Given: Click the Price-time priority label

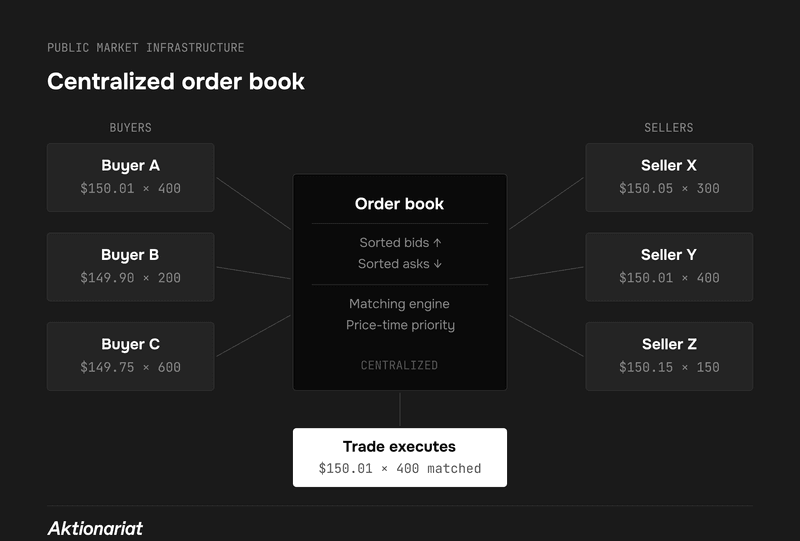Looking at the screenshot, I should (x=399, y=325).
